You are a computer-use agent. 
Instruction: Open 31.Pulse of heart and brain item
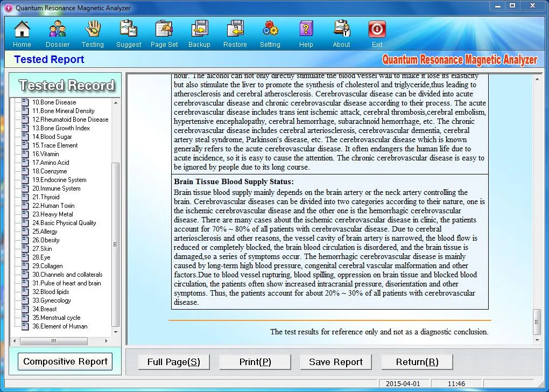(66, 283)
